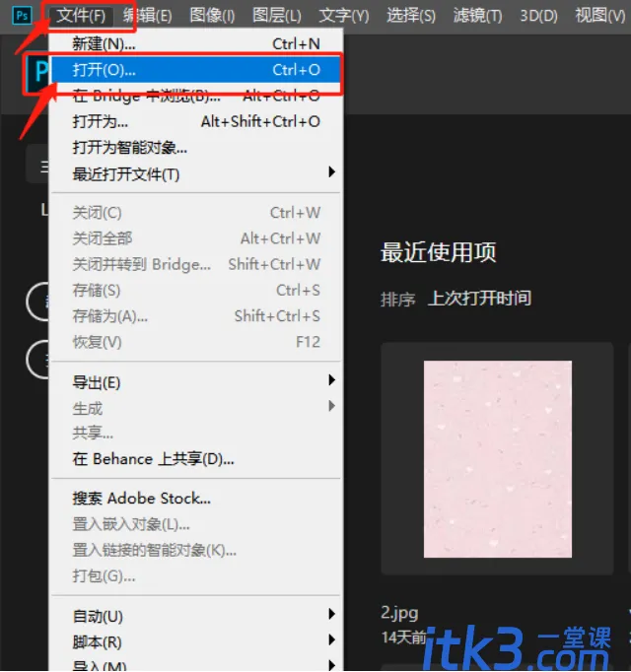
Task: Select 在 Bridge 中浏览(B)... entry
Action: [x=196, y=96]
